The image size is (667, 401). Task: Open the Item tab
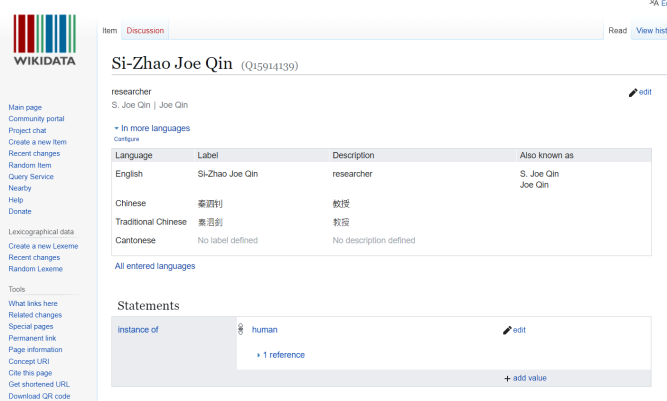(109, 31)
